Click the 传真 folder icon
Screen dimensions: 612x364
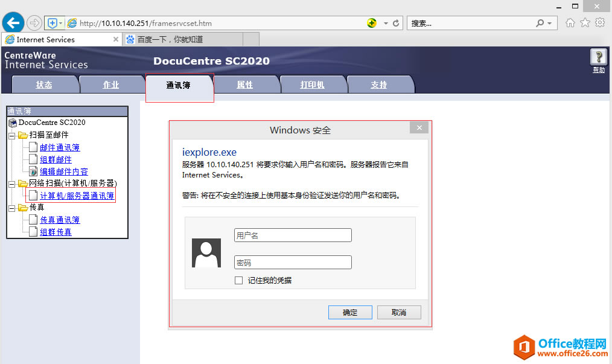point(23,208)
